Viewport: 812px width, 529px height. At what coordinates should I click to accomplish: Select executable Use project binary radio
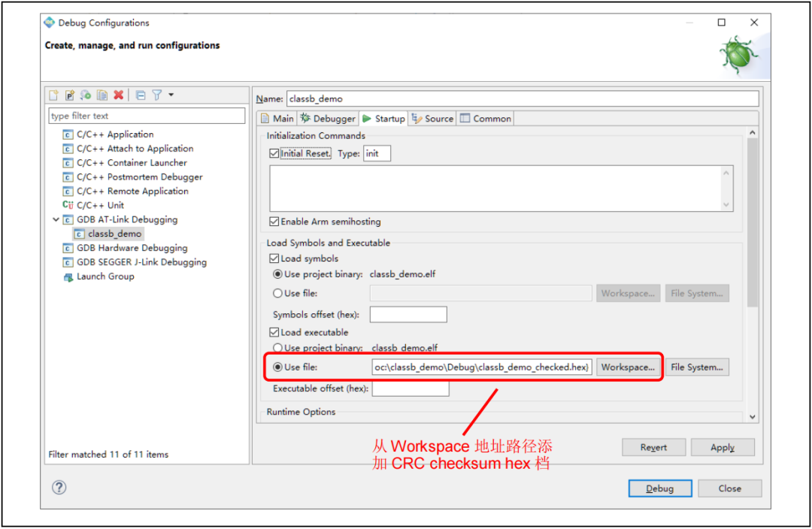pyautogui.click(x=278, y=348)
